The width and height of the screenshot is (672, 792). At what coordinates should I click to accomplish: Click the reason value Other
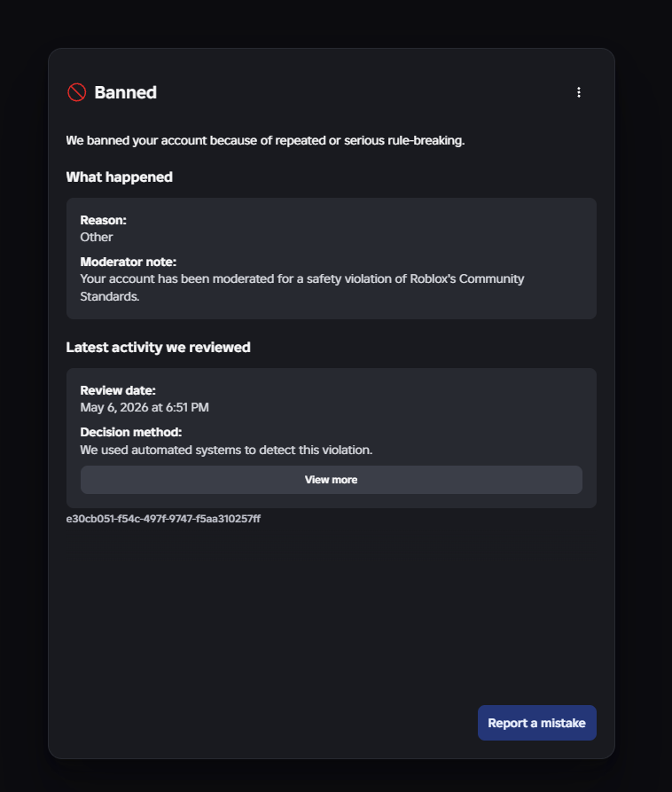pos(97,237)
